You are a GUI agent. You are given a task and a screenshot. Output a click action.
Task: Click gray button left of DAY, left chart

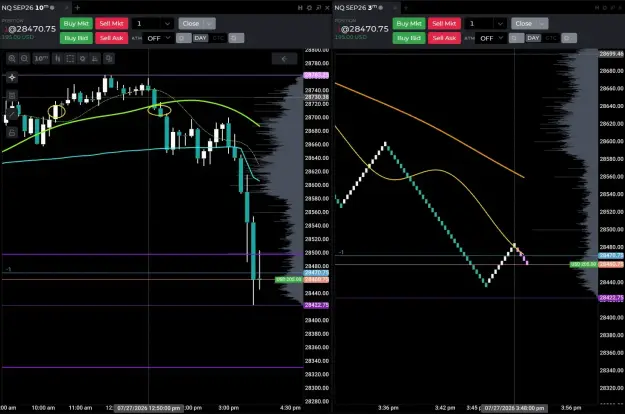pyautogui.click(x=184, y=38)
